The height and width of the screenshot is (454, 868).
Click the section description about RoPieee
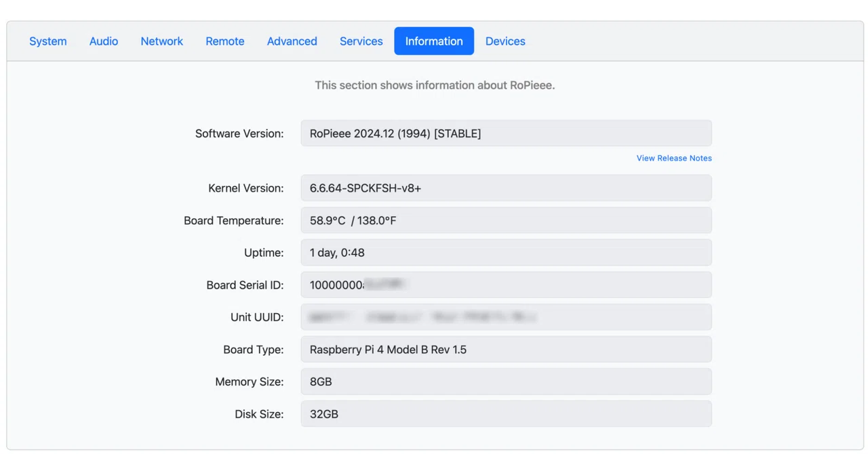[x=435, y=85]
